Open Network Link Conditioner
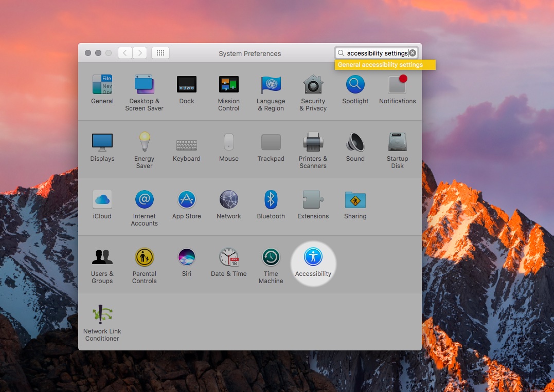The height and width of the screenshot is (392, 554). (102, 315)
